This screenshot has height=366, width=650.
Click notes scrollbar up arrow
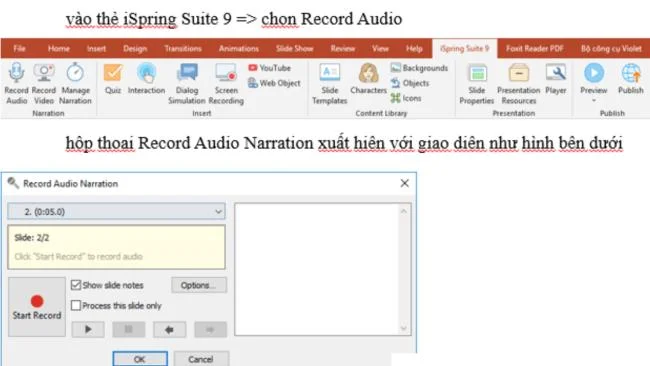tap(404, 211)
